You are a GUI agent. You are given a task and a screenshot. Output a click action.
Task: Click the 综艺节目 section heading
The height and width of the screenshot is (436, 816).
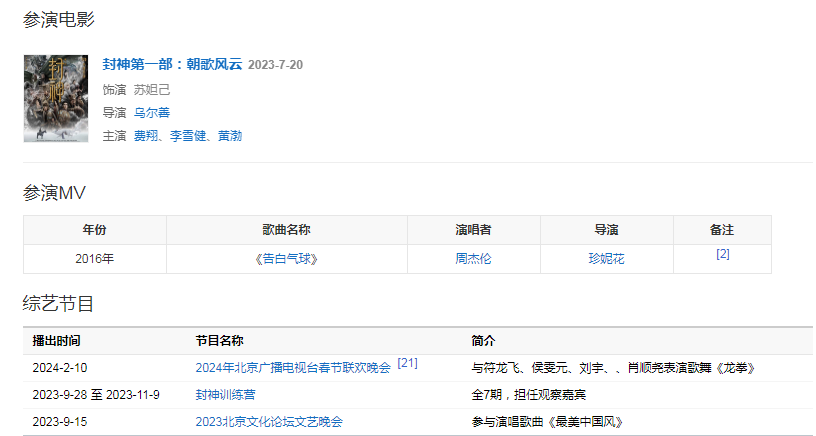[59, 303]
